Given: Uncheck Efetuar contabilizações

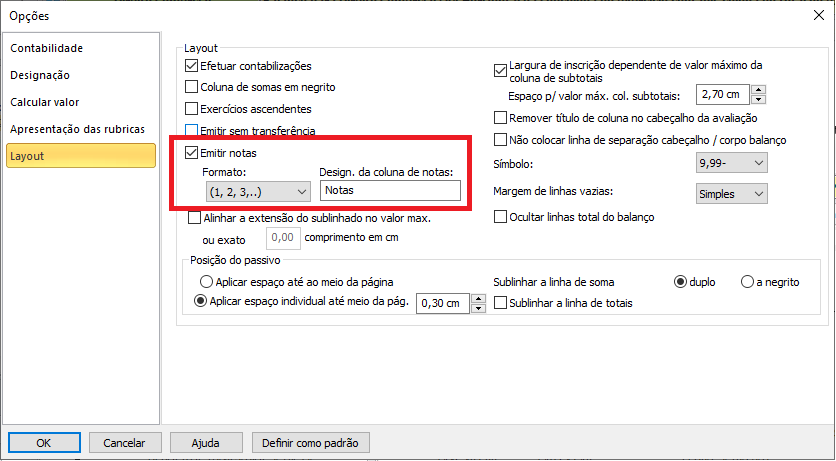Looking at the screenshot, I should click(191, 66).
